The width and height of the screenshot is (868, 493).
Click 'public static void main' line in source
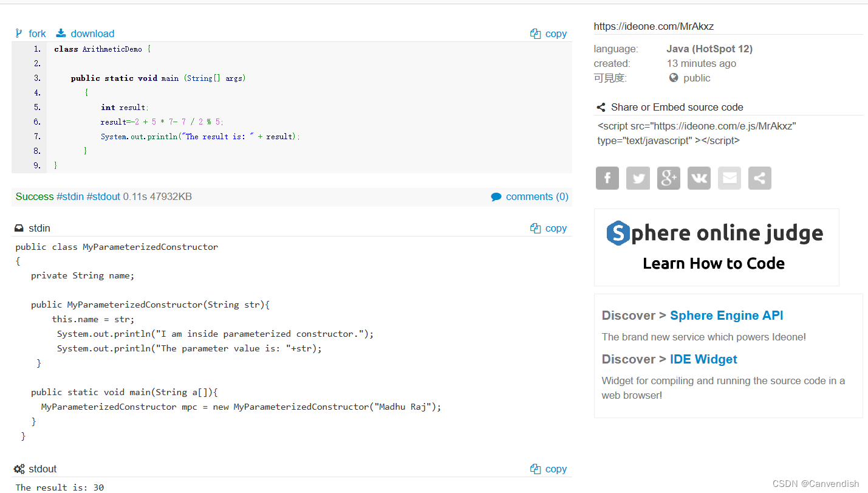click(158, 78)
